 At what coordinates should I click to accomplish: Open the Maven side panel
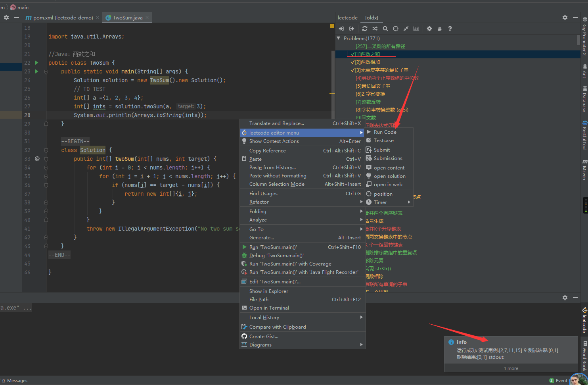[x=584, y=169]
